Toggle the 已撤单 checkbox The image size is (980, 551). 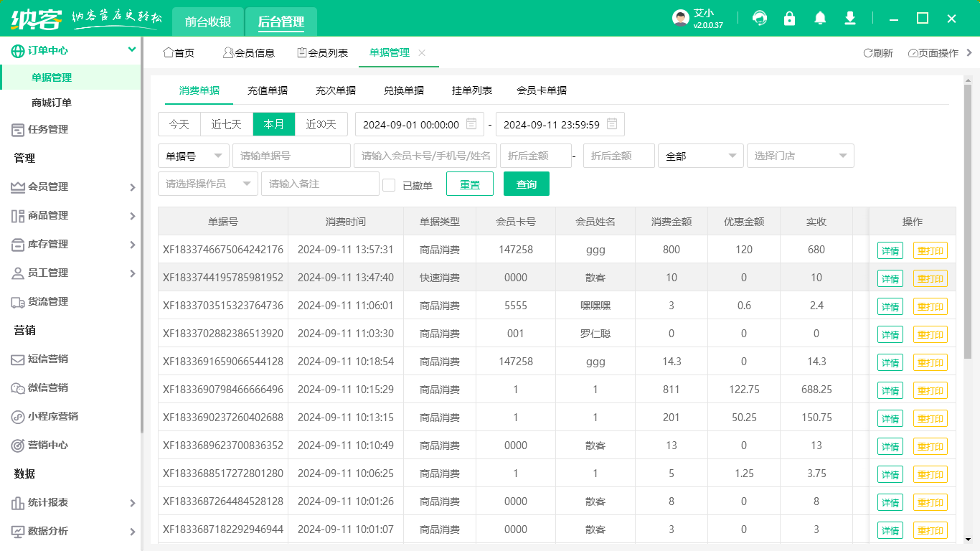(389, 185)
